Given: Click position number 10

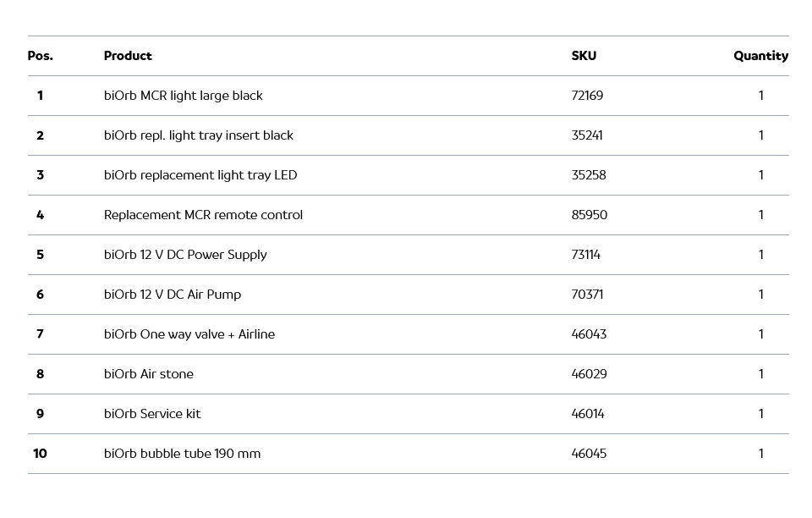Looking at the screenshot, I should pos(40,454).
